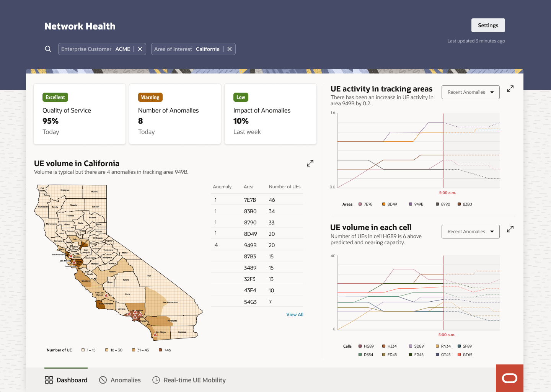Open the Oracle assistant button in the corner
Image resolution: width=551 pixels, height=392 pixels.
(x=510, y=378)
